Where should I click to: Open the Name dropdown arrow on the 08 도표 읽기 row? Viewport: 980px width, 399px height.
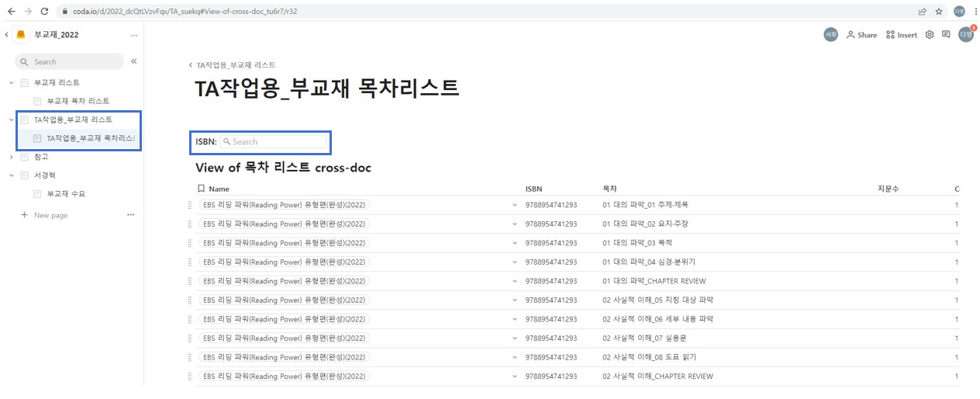pyautogui.click(x=515, y=357)
